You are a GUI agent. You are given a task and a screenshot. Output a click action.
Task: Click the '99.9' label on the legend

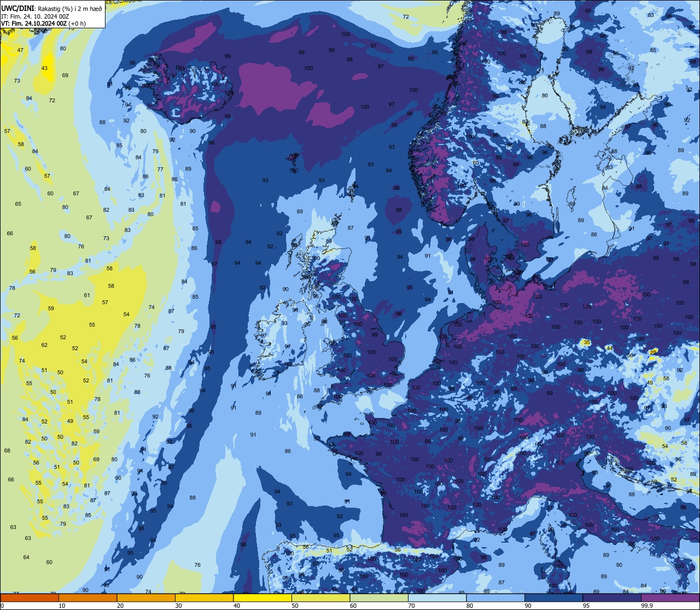[647, 606]
